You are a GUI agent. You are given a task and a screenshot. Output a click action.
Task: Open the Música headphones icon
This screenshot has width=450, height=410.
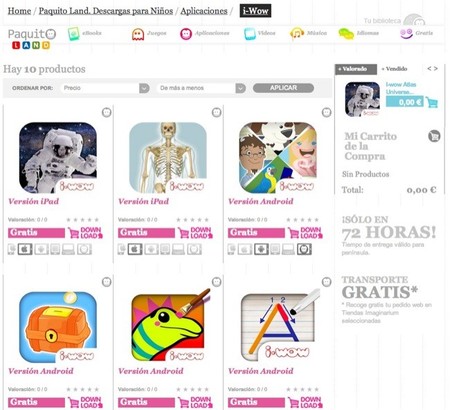click(297, 34)
